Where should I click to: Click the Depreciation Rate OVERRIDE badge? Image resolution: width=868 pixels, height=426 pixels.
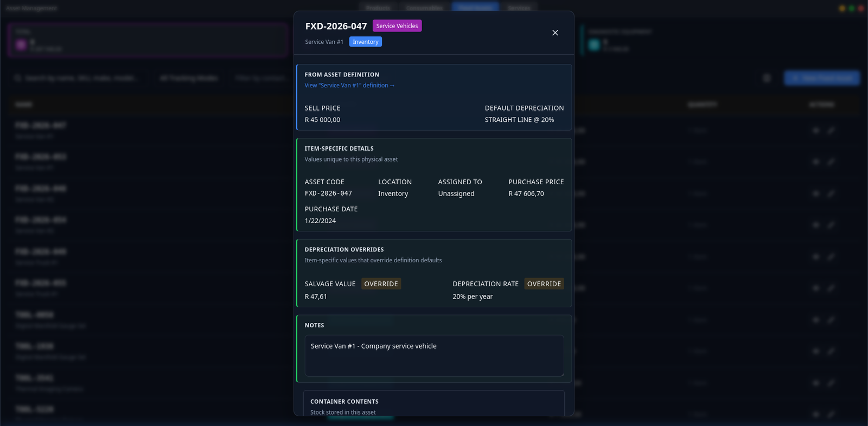(x=544, y=284)
